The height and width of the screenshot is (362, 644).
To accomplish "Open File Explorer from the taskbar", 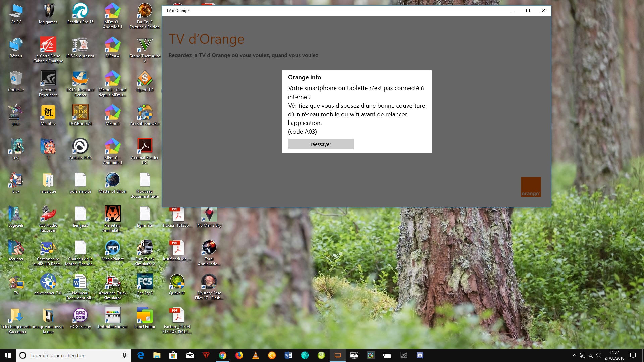I will tap(157, 355).
